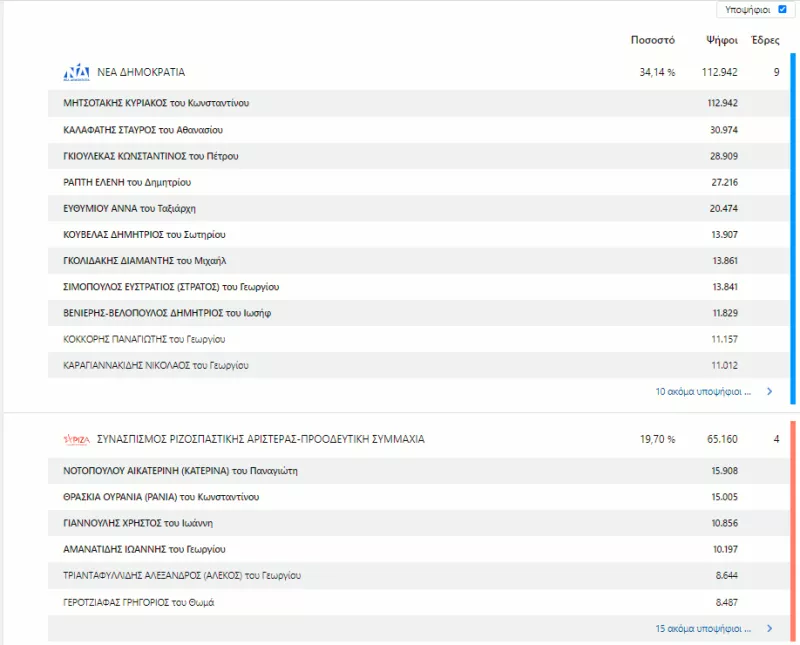Select candidate ΓΚΟΛΙΔΑΚΗΣ ΔΙΑΜΑΝΤΗΣ row
Image resolution: width=800 pixels, height=645 pixels.
click(418, 261)
